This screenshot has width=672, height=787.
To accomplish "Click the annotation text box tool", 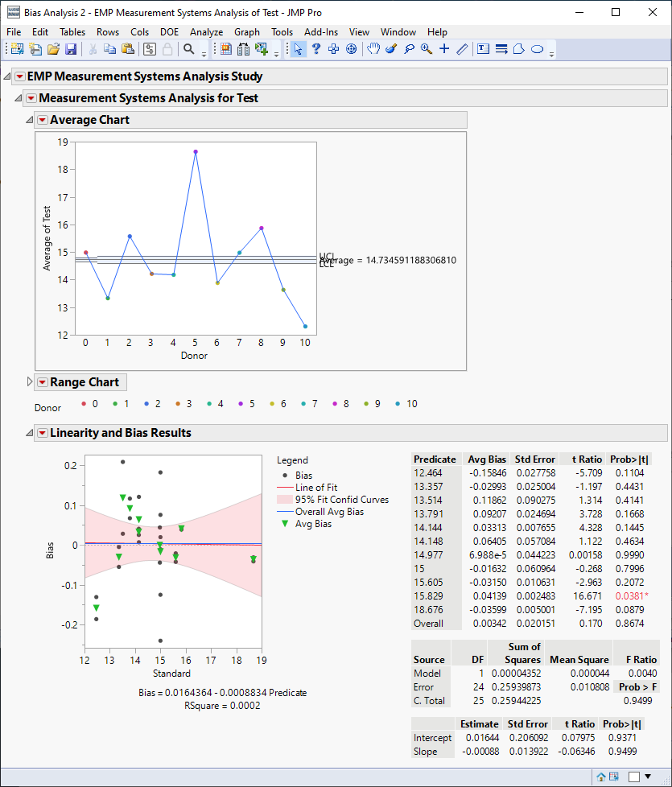I will pyautogui.click(x=481, y=49).
